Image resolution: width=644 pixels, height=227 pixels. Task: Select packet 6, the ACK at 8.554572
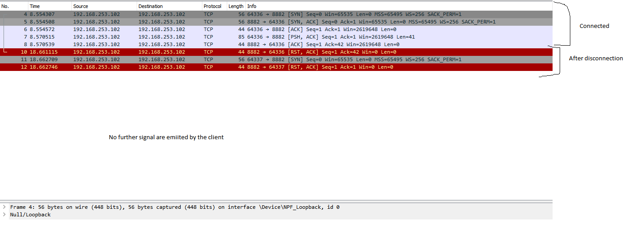point(276,29)
